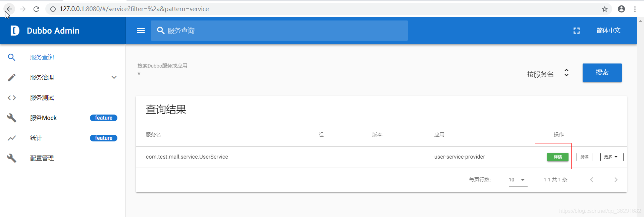644x217 pixels.
Task: Go to next results page arrow
Action: [x=616, y=180]
